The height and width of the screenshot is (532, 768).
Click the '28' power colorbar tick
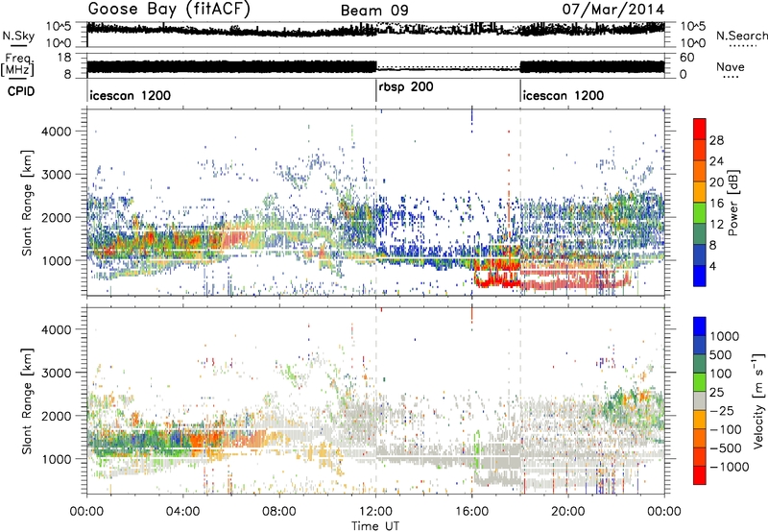pyautogui.click(x=716, y=140)
